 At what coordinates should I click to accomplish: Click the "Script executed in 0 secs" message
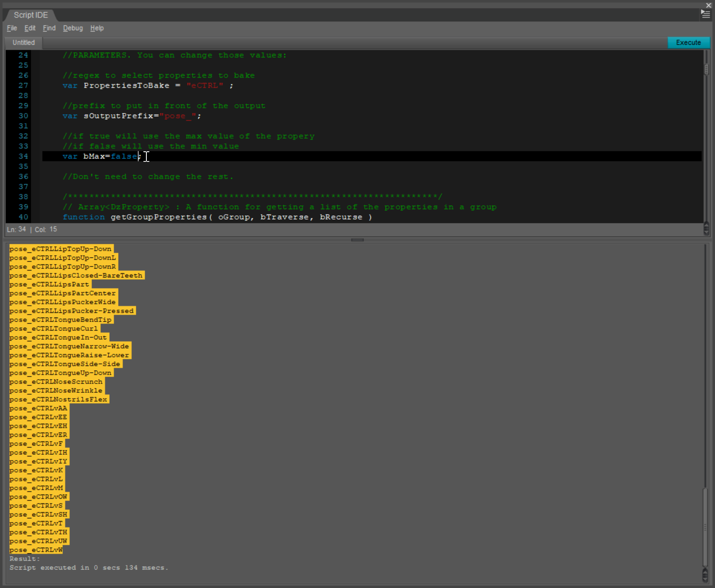89,568
